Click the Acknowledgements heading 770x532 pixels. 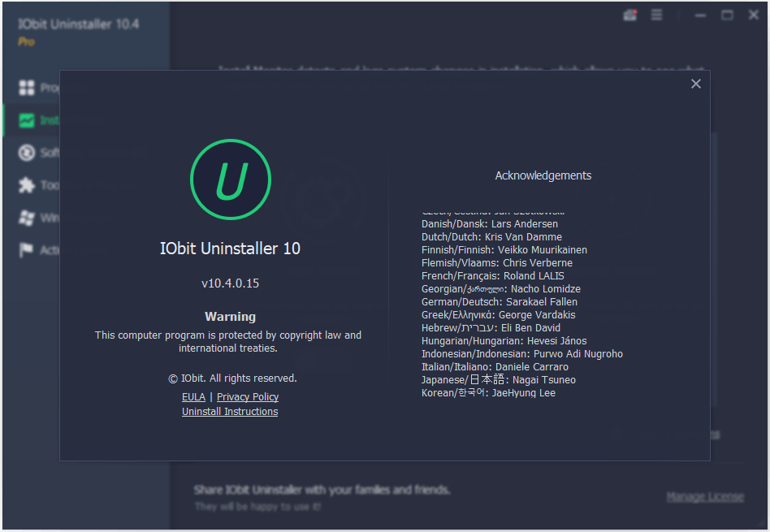pos(543,176)
